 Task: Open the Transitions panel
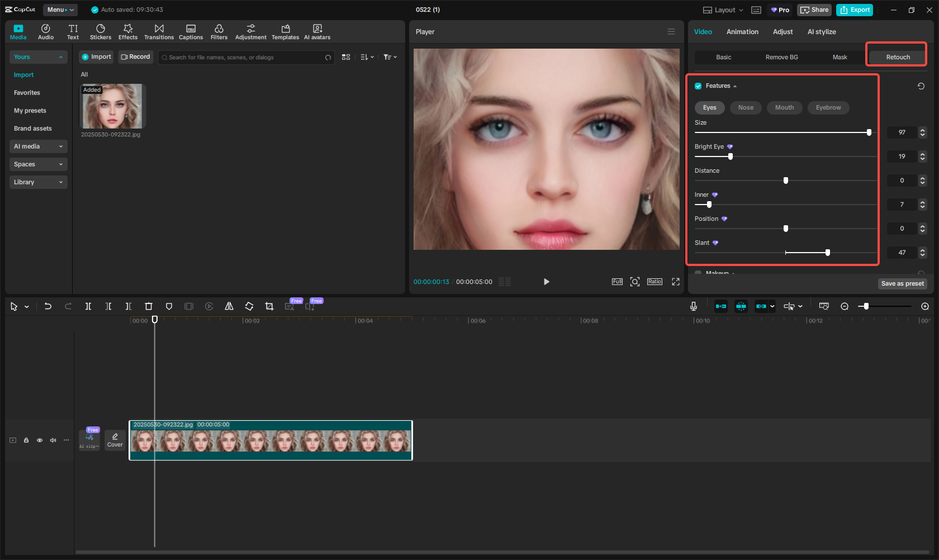(x=159, y=32)
